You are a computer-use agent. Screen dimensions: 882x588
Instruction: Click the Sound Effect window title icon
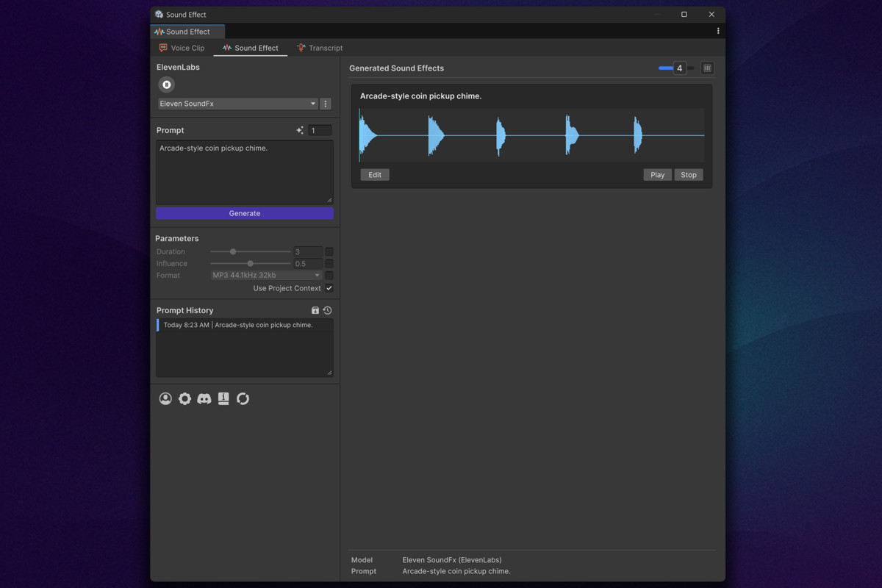(159, 14)
